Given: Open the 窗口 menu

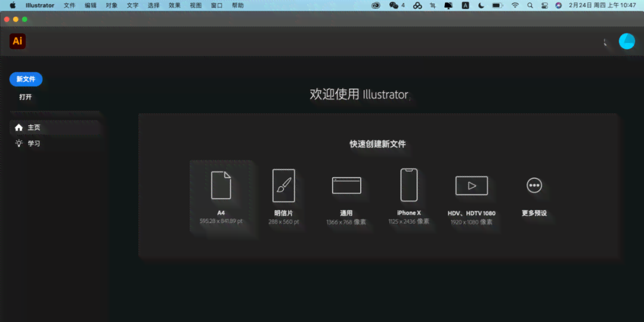Looking at the screenshot, I should pyautogui.click(x=216, y=5).
